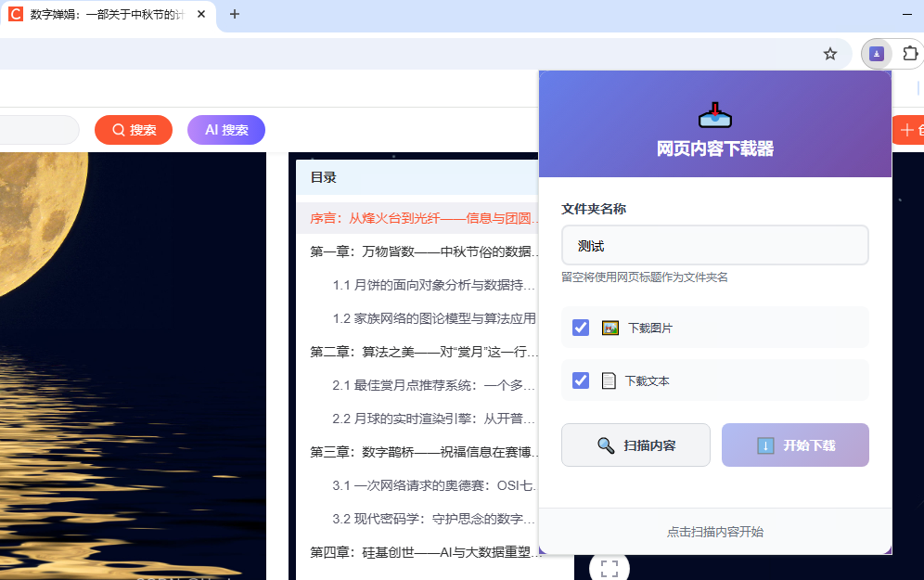
Task: Open section 1.2 家族网络的图论模型
Action: pyautogui.click(x=434, y=319)
